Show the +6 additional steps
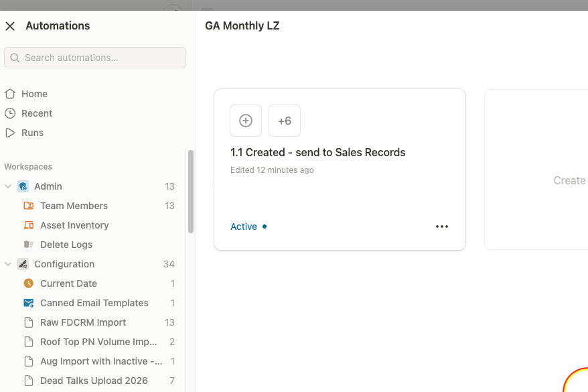Screen dimensions: 588x392 coord(285,121)
